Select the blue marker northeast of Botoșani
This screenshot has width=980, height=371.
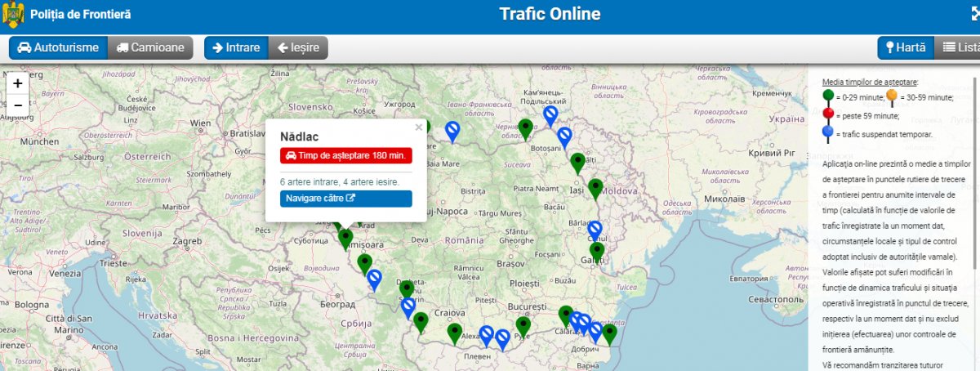click(x=564, y=137)
